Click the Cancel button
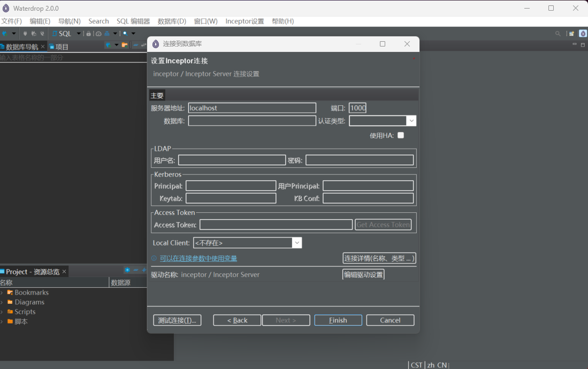 (x=390, y=320)
